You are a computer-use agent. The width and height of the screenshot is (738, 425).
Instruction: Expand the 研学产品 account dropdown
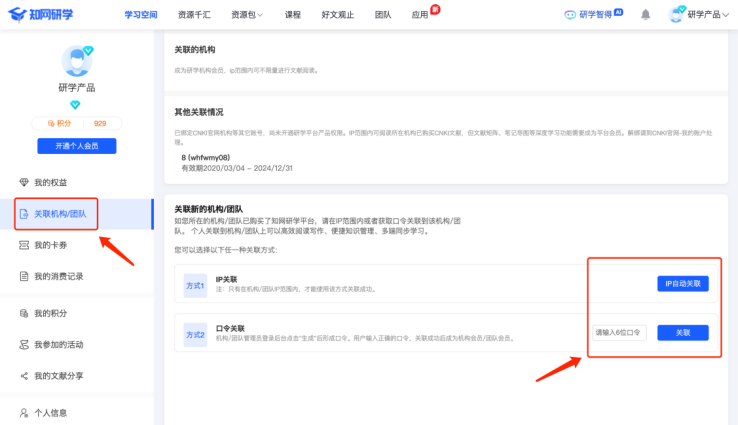click(x=708, y=15)
